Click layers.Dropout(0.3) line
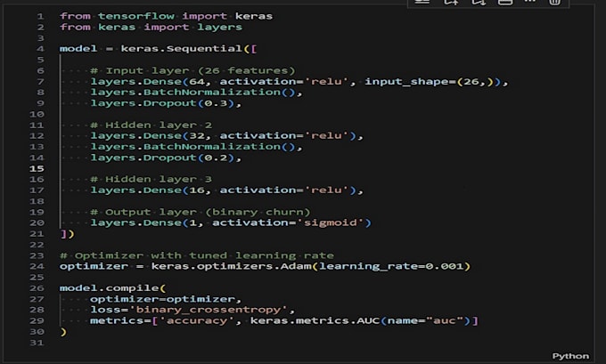The height and width of the screenshot is (364, 606). pyautogui.click(x=166, y=103)
